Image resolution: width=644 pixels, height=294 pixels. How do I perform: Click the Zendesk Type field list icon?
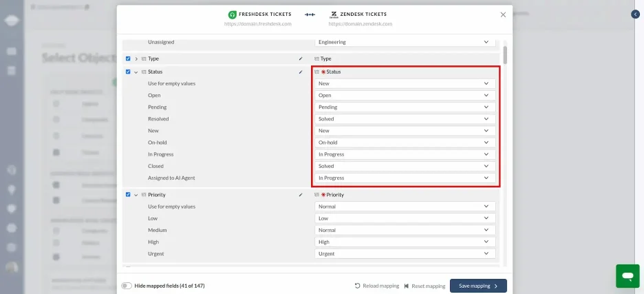pyautogui.click(x=316, y=59)
